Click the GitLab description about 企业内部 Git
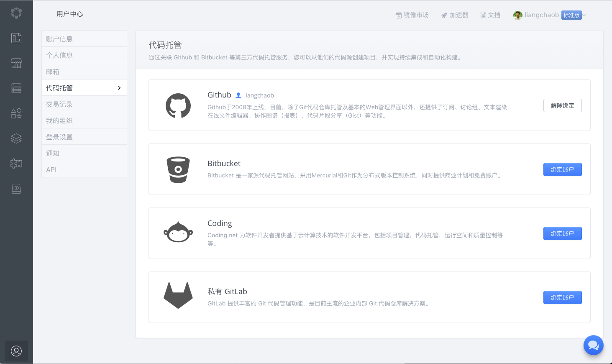 click(x=319, y=303)
